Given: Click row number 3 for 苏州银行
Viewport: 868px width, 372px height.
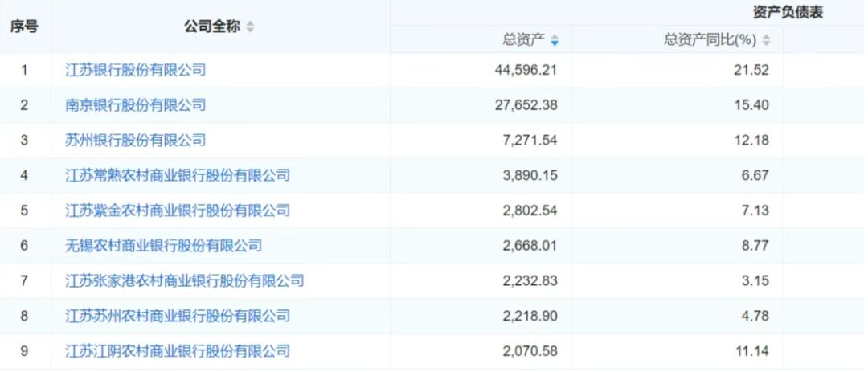Looking at the screenshot, I should (x=24, y=140).
